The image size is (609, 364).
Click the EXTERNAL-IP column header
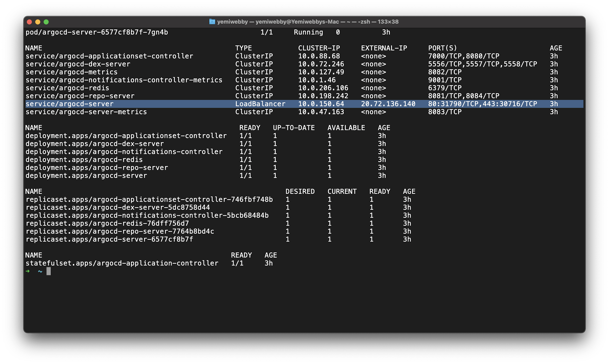[x=384, y=48]
